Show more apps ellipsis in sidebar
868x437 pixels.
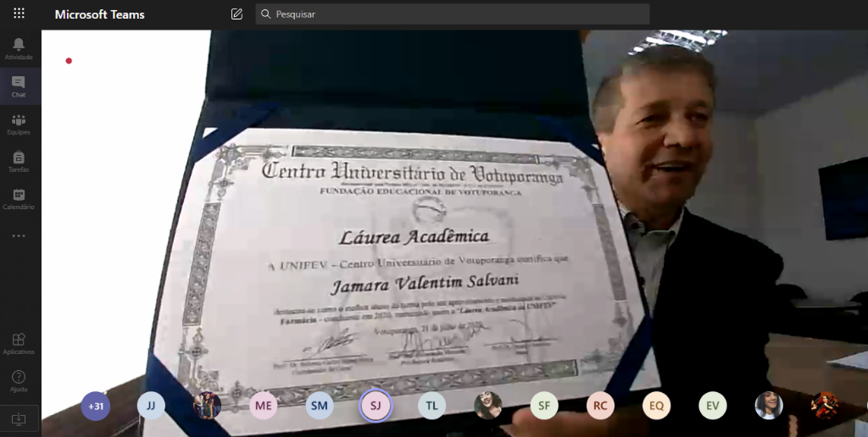tap(19, 236)
